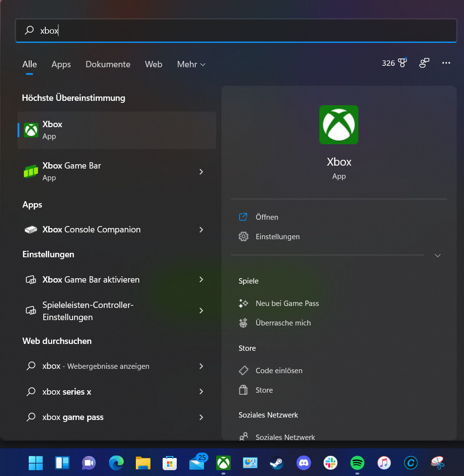464x476 pixels.
Task: Open iTunes from taskbar
Action: click(384, 463)
